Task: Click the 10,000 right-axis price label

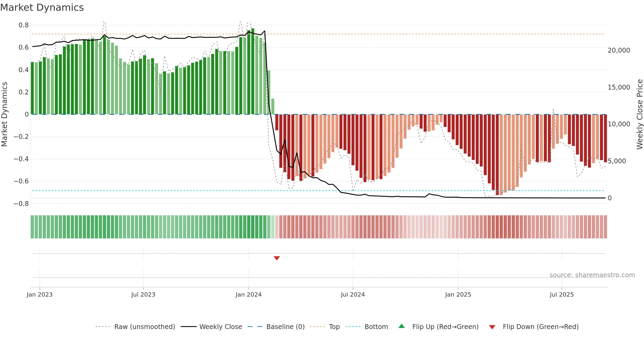Action: [x=619, y=124]
